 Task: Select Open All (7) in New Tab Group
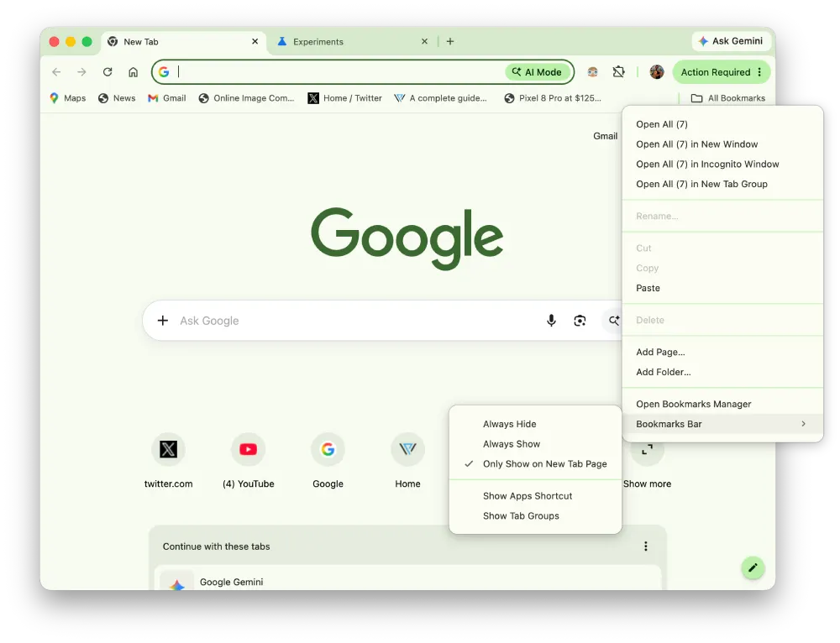(x=722, y=184)
